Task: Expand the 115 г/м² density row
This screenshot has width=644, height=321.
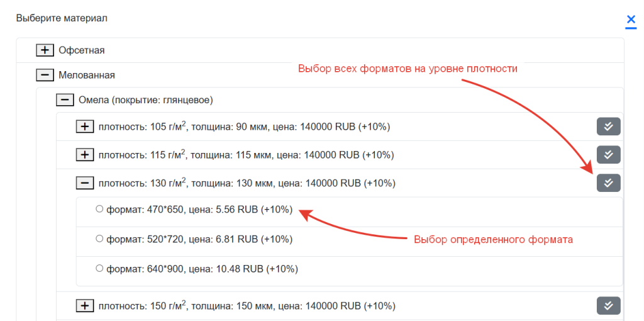Action: point(85,155)
